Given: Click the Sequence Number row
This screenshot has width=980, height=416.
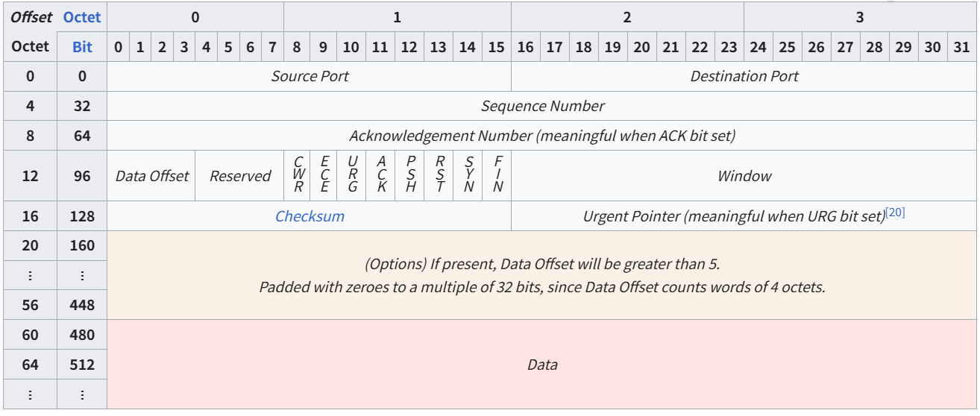Looking at the screenshot, I should click(542, 106).
